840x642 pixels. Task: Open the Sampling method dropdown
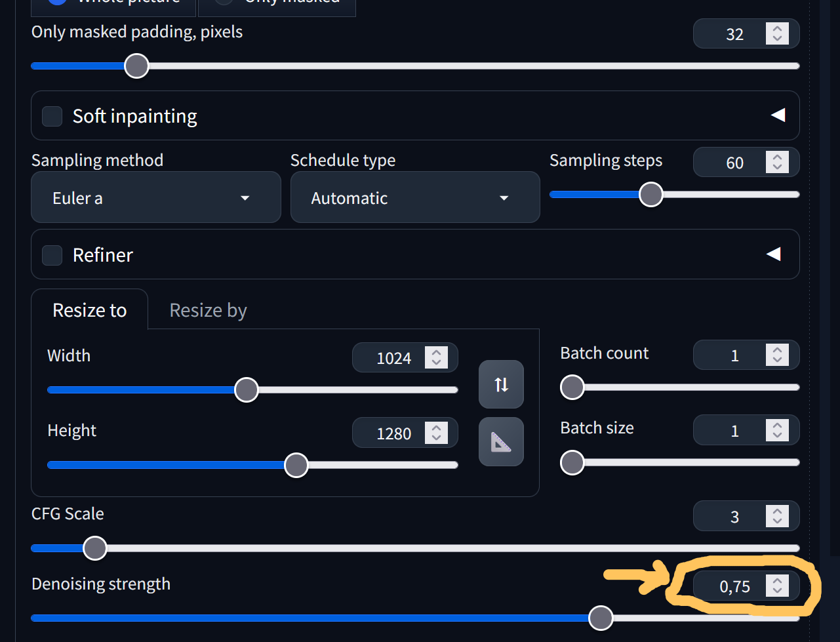point(155,198)
